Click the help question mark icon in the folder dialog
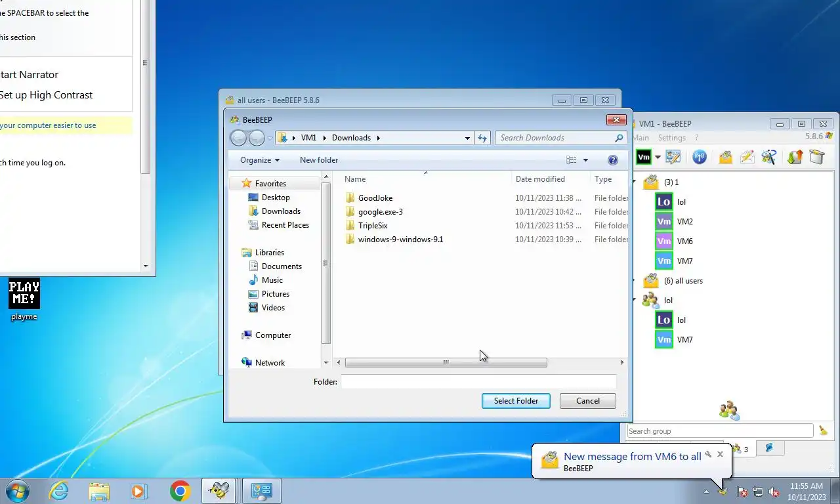Image resolution: width=840 pixels, height=504 pixels. point(613,160)
